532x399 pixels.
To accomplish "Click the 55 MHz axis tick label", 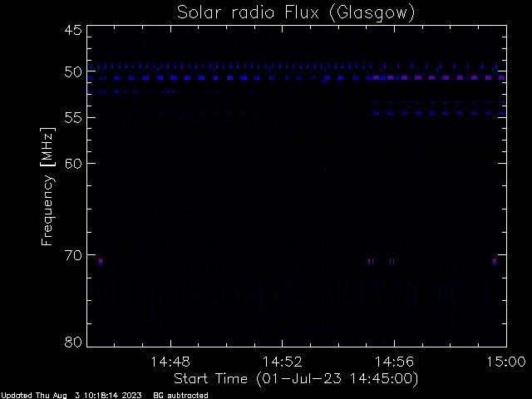I will (x=73, y=118).
